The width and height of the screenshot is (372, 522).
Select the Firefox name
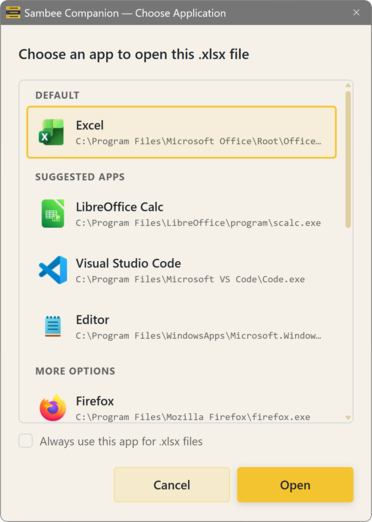(95, 401)
